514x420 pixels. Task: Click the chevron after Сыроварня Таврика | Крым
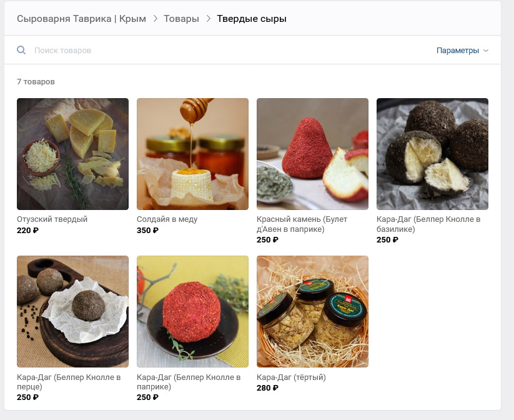pos(156,19)
